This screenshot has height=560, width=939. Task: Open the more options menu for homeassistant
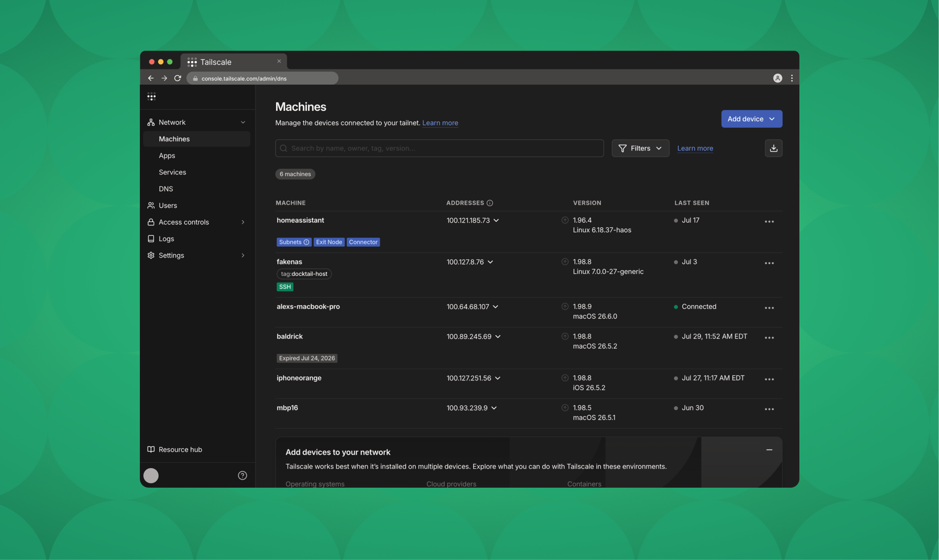pyautogui.click(x=769, y=221)
